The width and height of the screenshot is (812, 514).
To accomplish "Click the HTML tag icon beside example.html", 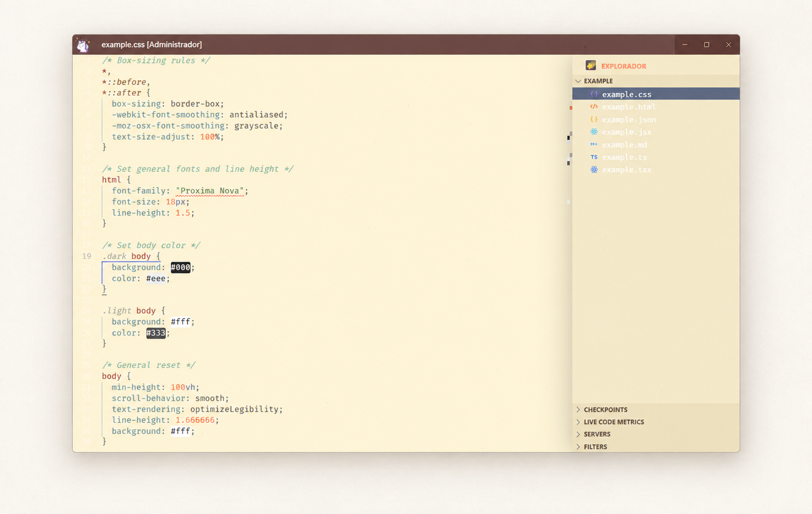I will coord(594,107).
